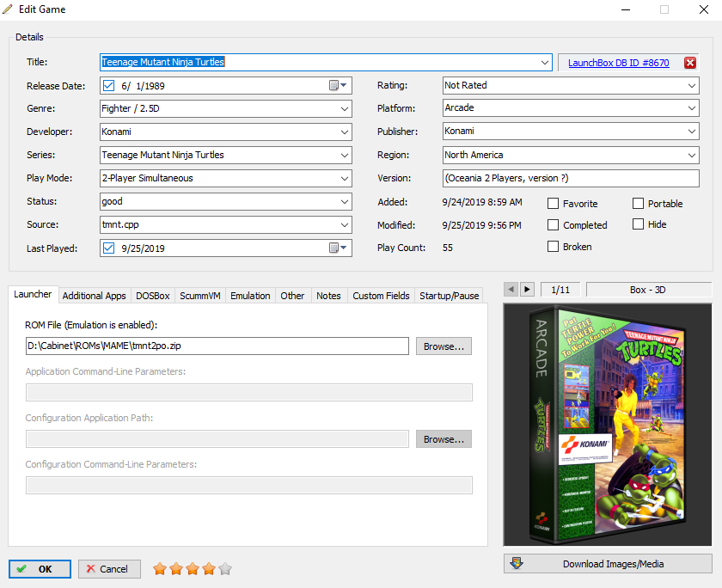Open the Last Played calendar picker icon
Screen dimensions: 722x588
(338, 248)
